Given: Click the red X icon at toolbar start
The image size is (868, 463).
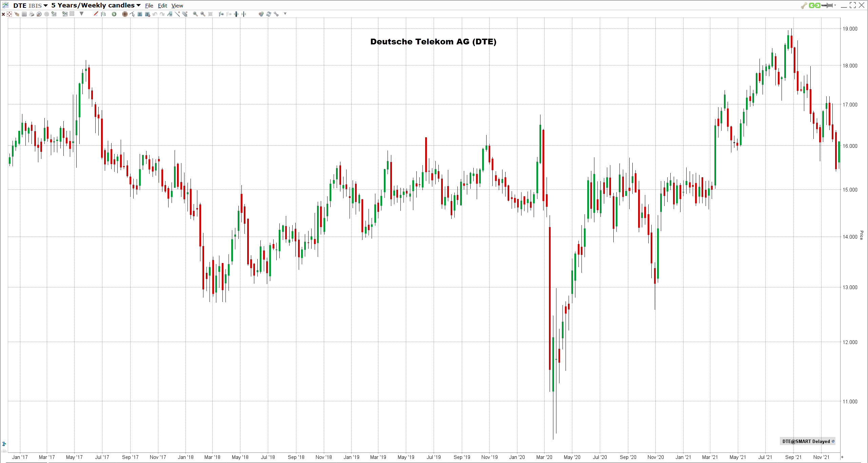Looking at the screenshot, I should tap(3, 14).
